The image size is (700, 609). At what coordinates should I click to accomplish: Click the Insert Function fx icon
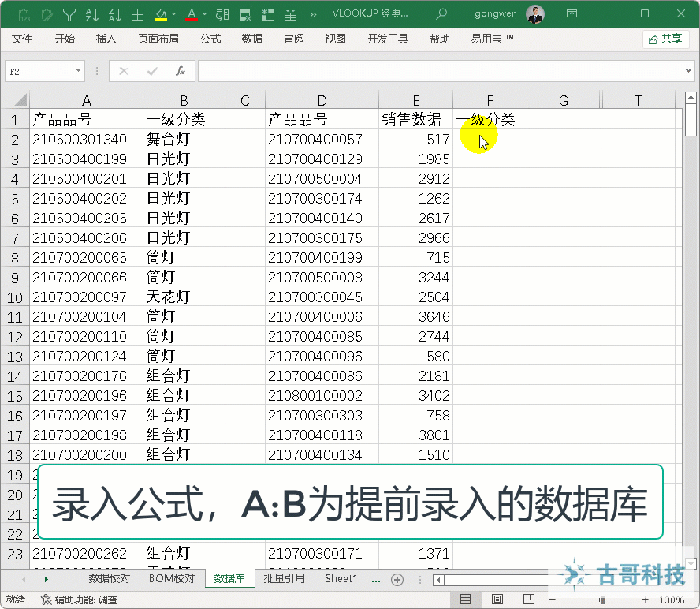click(180, 71)
